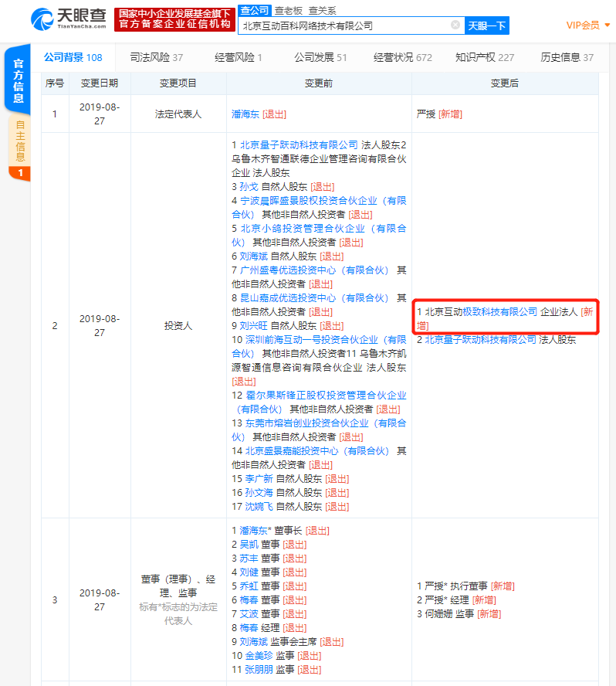Image resolution: width=616 pixels, height=686 pixels.
Task: Open 北京量子跃动科技有限公司 link in 变更前 column
Action: (299, 144)
